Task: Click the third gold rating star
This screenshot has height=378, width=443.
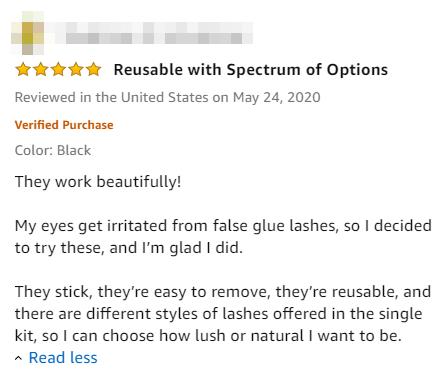Action: pyautogui.click(x=58, y=70)
